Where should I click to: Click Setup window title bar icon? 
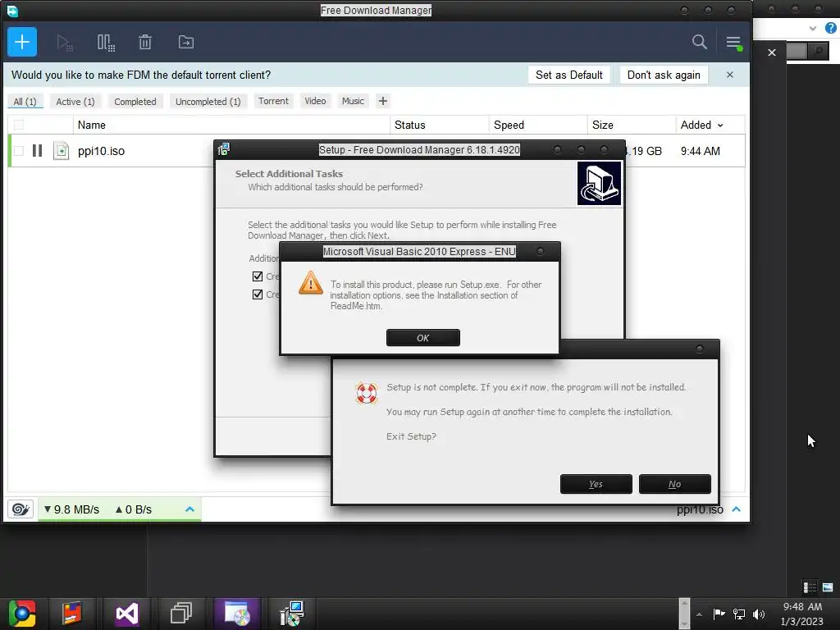tap(223, 149)
